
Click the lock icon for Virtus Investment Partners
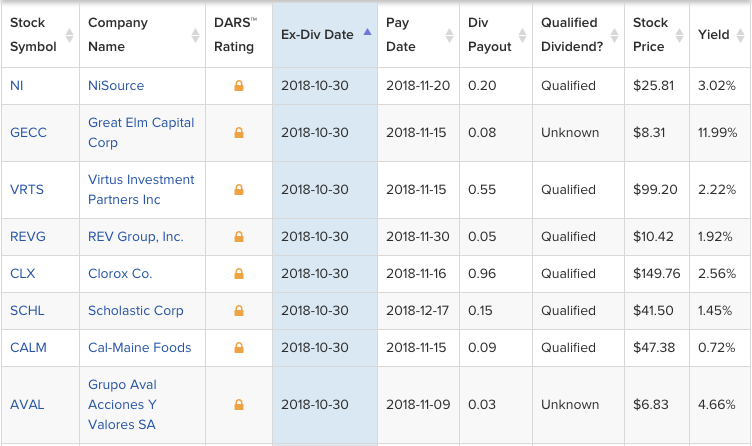[239, 190]
